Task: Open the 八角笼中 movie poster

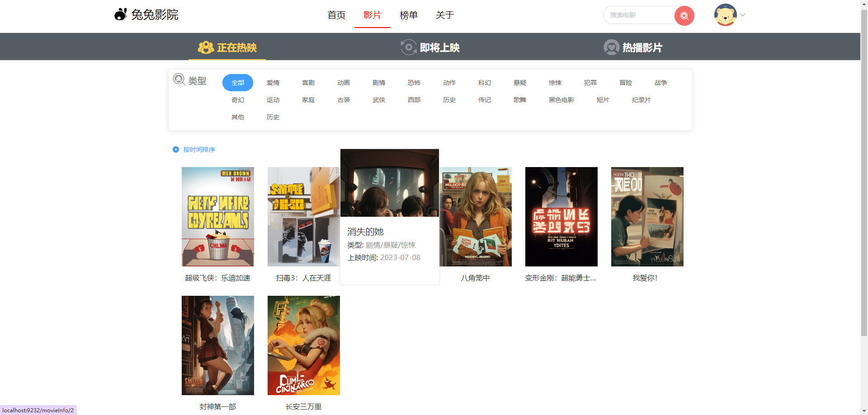Action: click(x=475, y=217)
